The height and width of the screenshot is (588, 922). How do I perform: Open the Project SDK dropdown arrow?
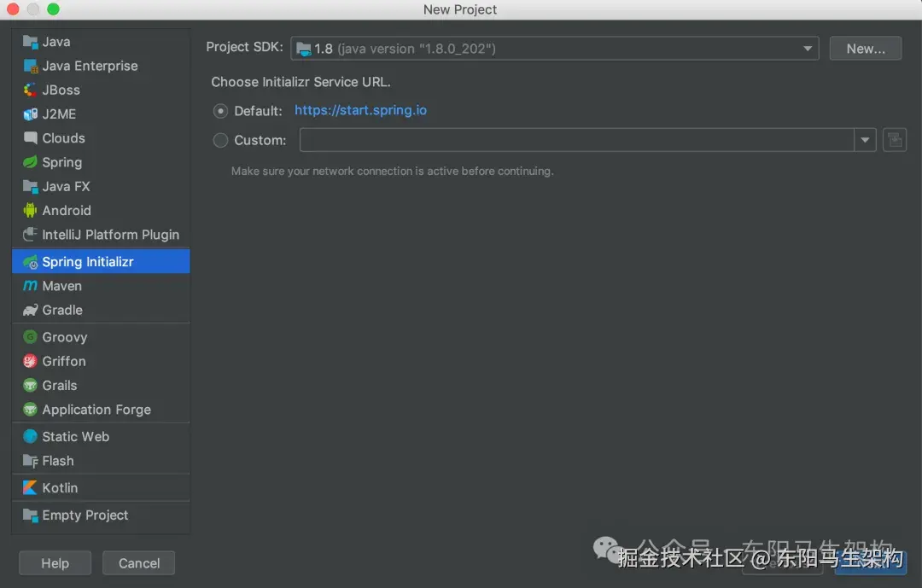[808, 49]
